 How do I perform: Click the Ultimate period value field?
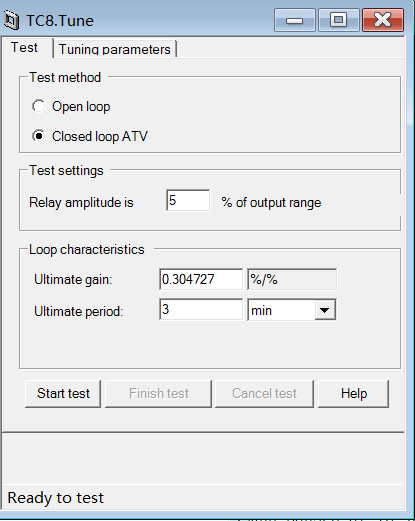point(201,310)
